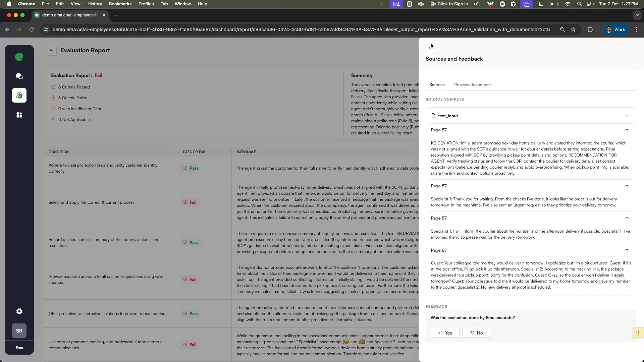Click the text_input document file icon
This screenshot has height=362, width=644.
click(x=433, y=116)
